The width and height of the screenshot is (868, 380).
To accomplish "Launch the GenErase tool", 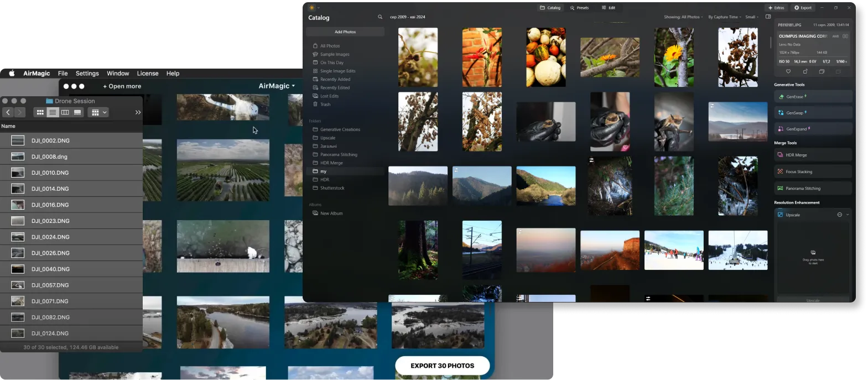I will pyautogui.click(x=813, y=97).
